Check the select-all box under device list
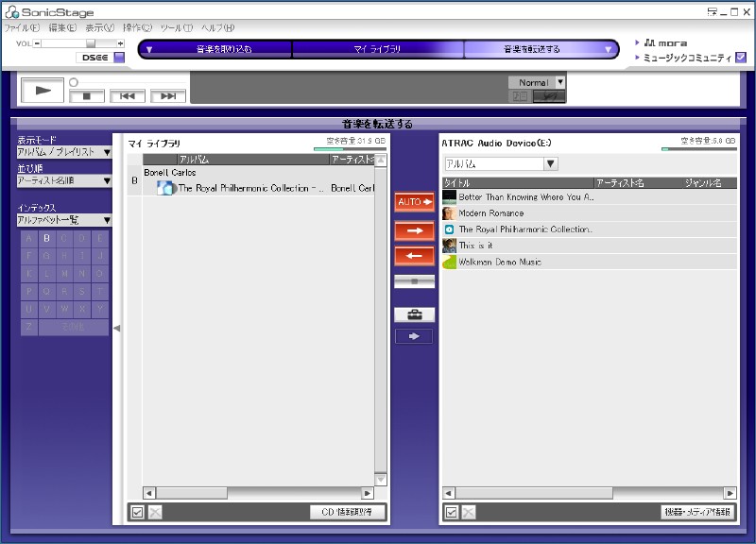Screen dimensions: 756x544 click(452, 512)
